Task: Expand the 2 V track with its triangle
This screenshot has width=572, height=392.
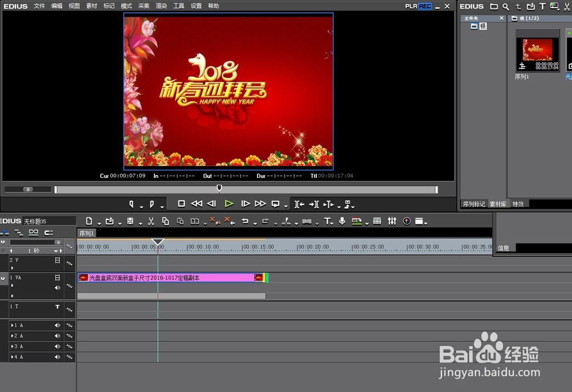Action: 12,268
